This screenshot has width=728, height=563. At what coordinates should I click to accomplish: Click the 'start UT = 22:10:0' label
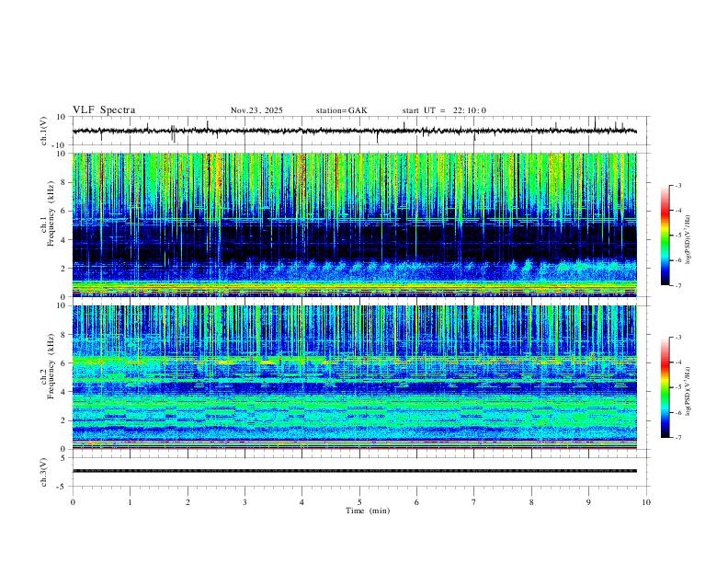coord(444,110)
